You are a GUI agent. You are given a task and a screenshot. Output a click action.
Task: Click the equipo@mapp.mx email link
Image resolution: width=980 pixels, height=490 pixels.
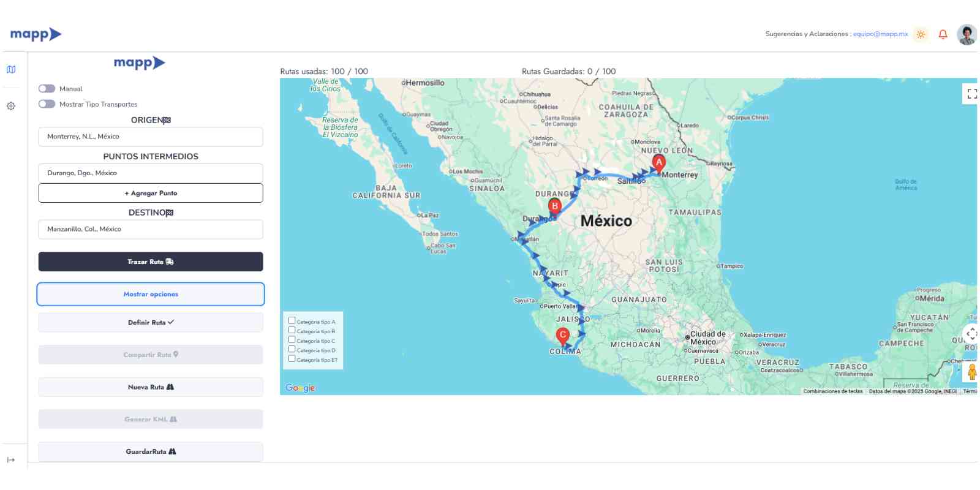click(x=880, y=34)
